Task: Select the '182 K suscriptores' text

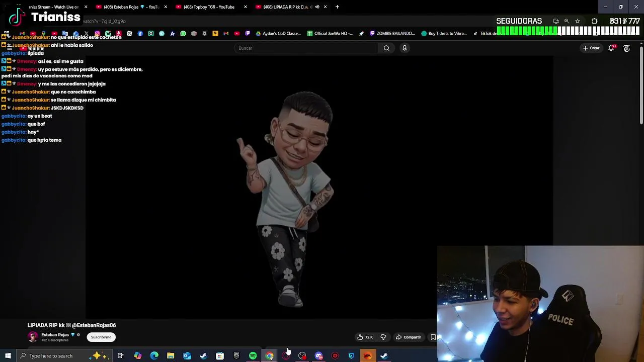Action: (55, 340)
